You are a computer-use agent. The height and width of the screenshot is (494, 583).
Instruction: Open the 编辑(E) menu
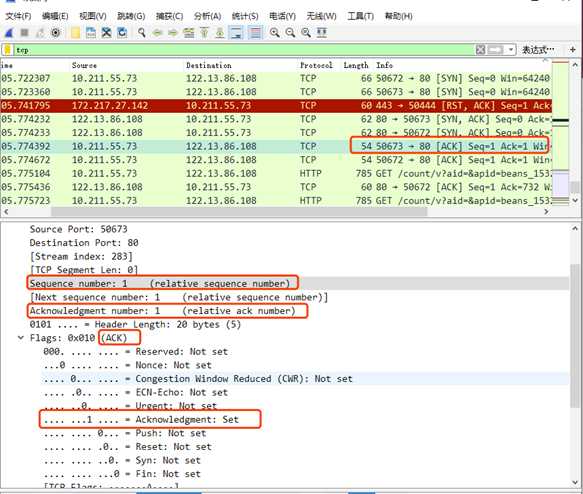tap(55, 16)
